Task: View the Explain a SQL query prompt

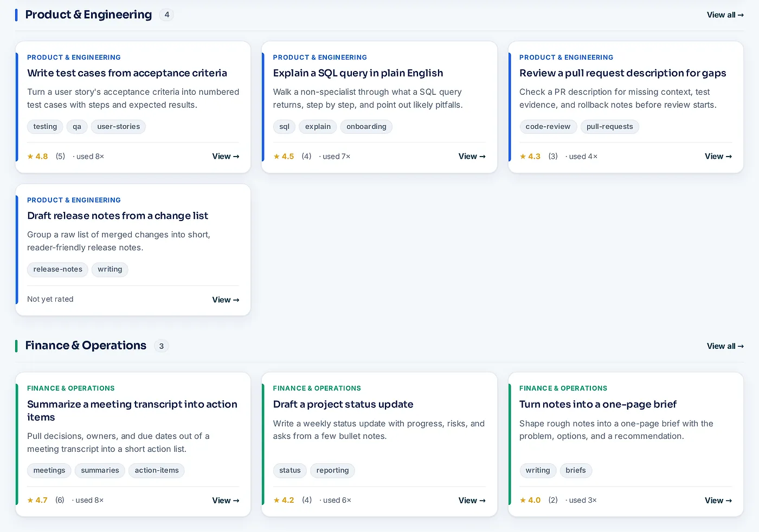Action: click(x=472, y=157)
